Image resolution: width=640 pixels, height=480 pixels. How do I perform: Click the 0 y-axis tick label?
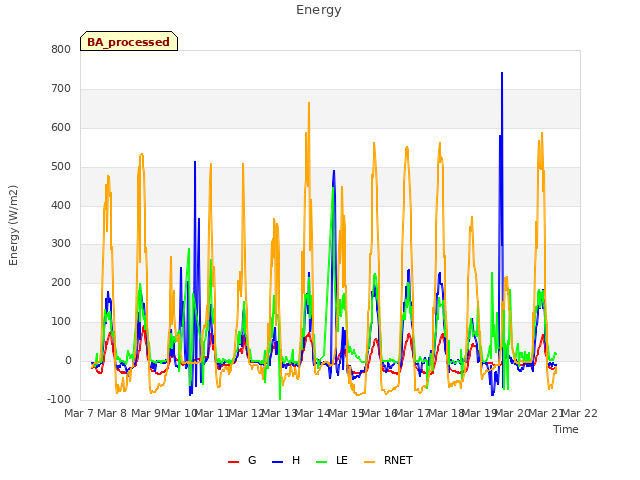click(x=68, y=361)
